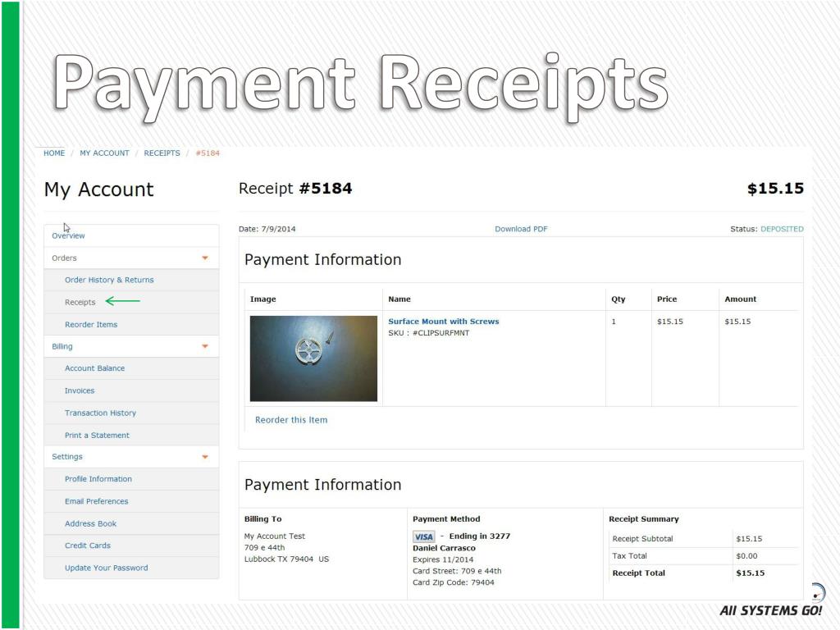Click Receipt Total row amount $15.15
Viewport: 840px width, 630px height.
(x=750, y=573)
